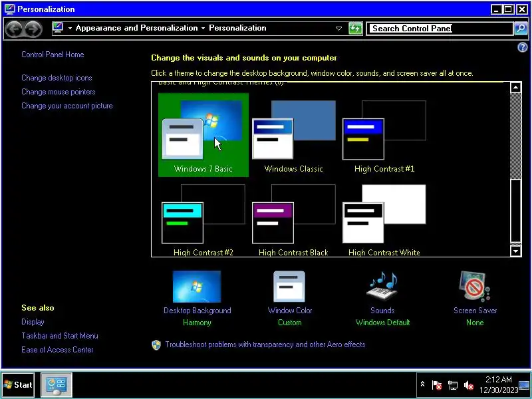Open Ease of Access Center link

pos(57,350)
